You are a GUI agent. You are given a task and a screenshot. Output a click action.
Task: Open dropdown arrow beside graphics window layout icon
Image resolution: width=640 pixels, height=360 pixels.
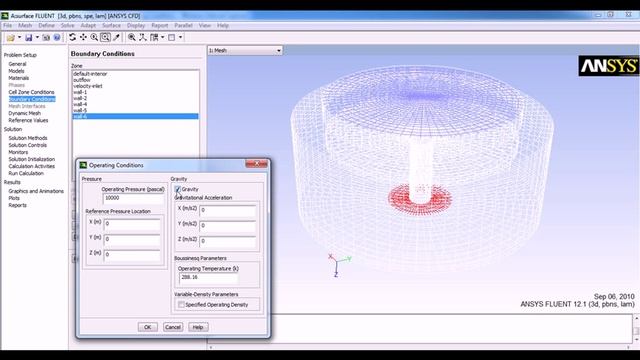coord(180,38)
